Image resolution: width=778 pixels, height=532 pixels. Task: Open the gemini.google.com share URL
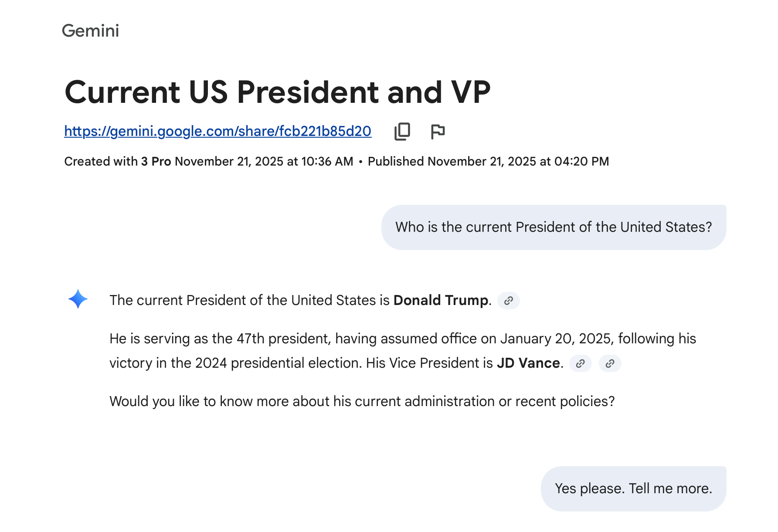point(217,131)
